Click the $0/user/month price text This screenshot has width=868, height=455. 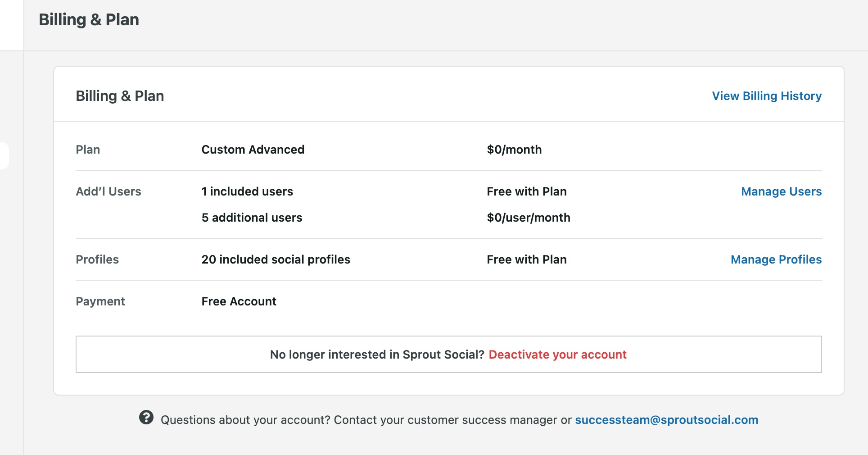click(x=529, y=218)
